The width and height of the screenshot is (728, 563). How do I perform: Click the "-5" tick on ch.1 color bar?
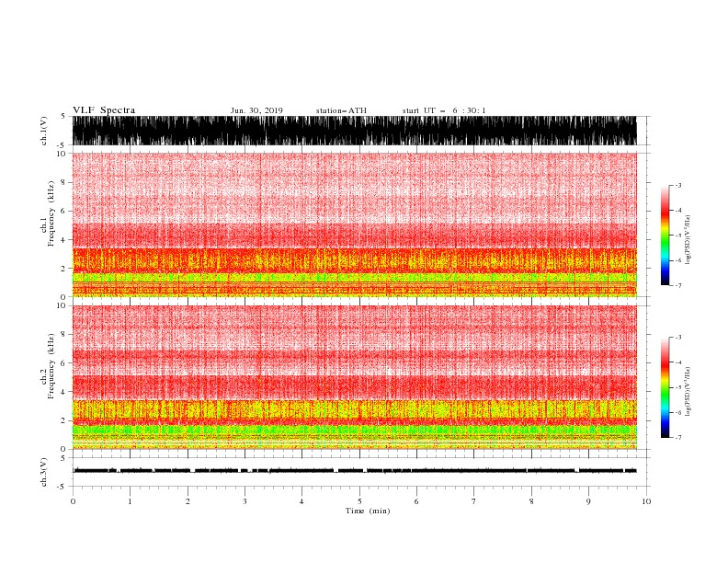pyautogui.click(x=677, y=236)
